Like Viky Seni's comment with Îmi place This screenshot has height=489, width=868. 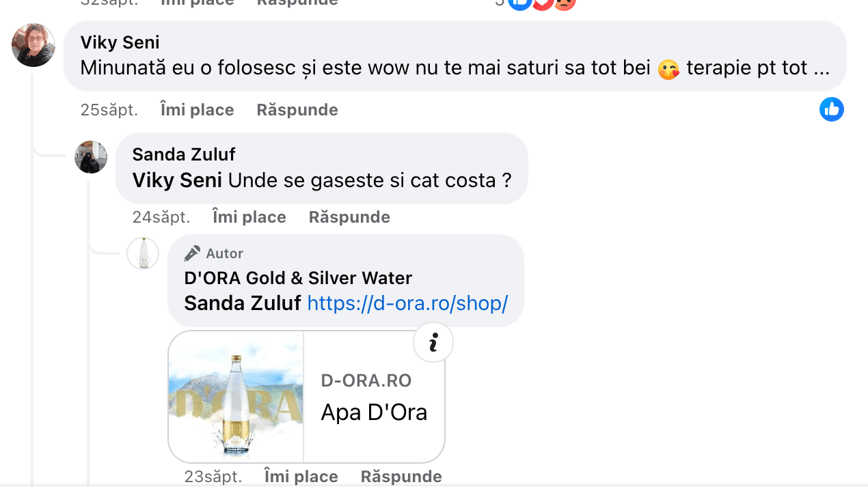[x=197, y=110]
